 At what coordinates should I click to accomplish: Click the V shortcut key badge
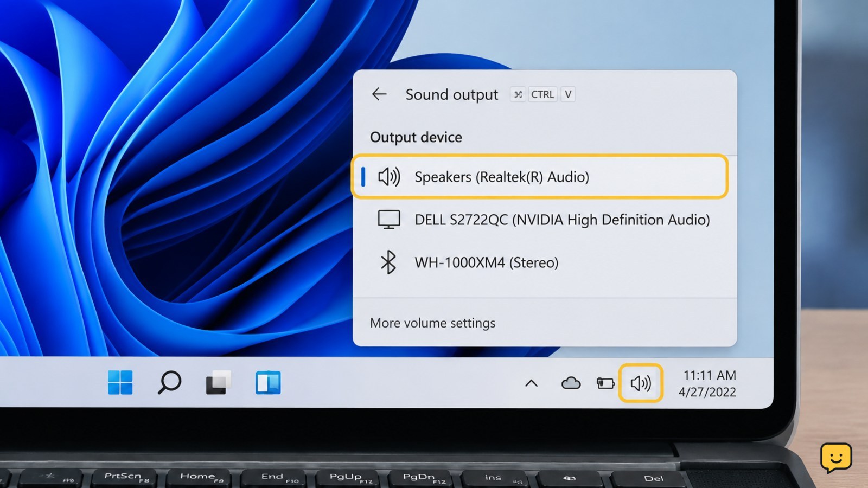coord(568,94)
